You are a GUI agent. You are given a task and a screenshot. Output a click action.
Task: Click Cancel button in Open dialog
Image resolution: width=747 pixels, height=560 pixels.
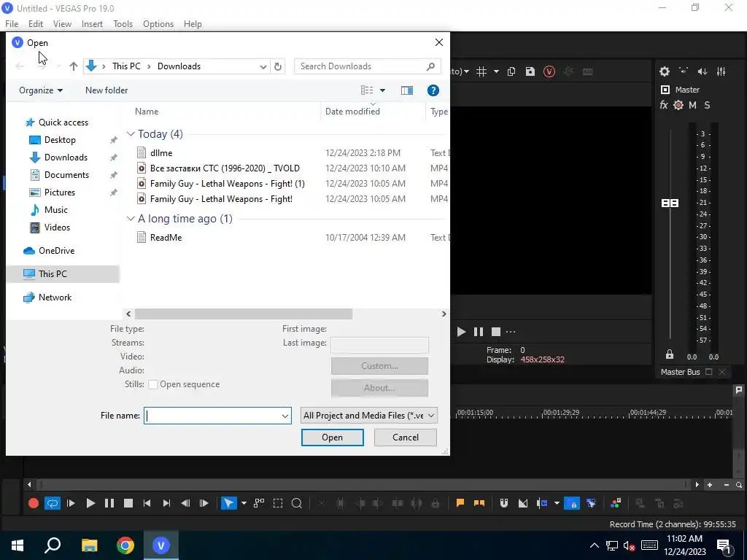(x=406, y=437)
